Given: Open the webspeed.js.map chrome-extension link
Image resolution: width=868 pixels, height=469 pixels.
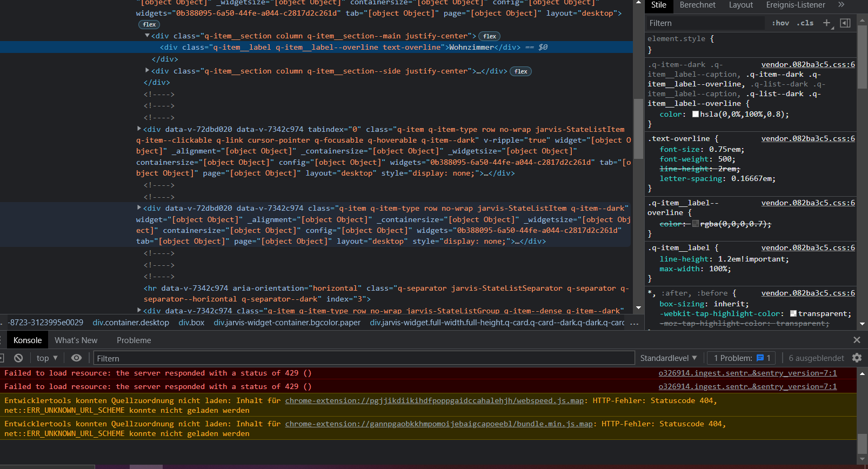Looking at the screenshot, I should [x=435, y=400].
